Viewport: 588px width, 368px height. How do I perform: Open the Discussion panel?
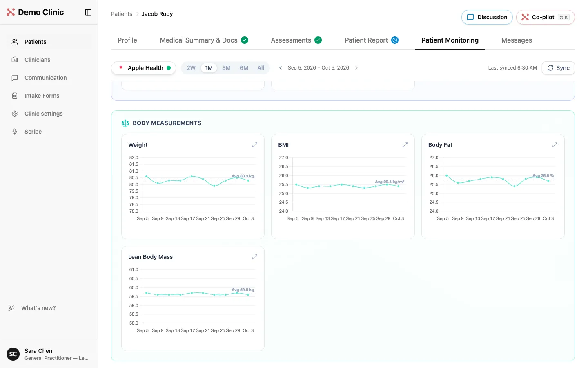click(x=487, y=17)
